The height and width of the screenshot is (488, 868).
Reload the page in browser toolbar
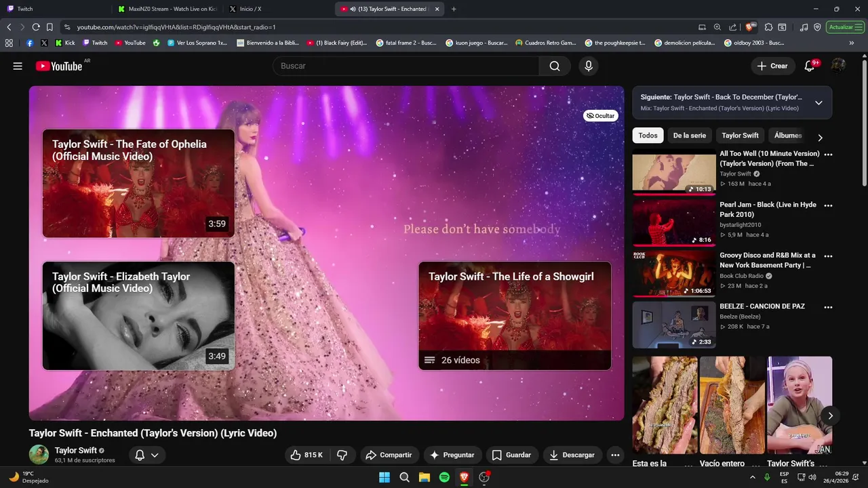36,27
